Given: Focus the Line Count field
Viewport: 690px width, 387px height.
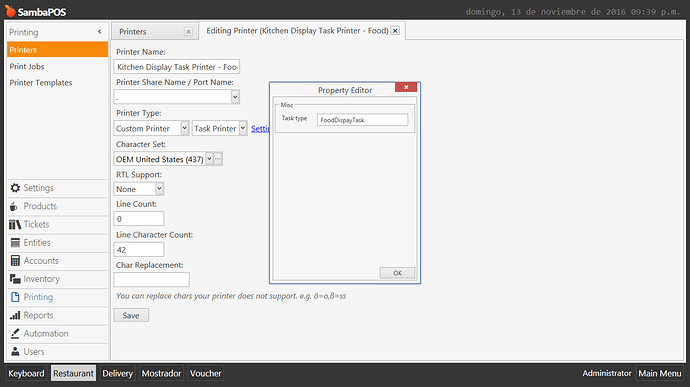Looking at the screenshot, I should [x=139, y=219].
